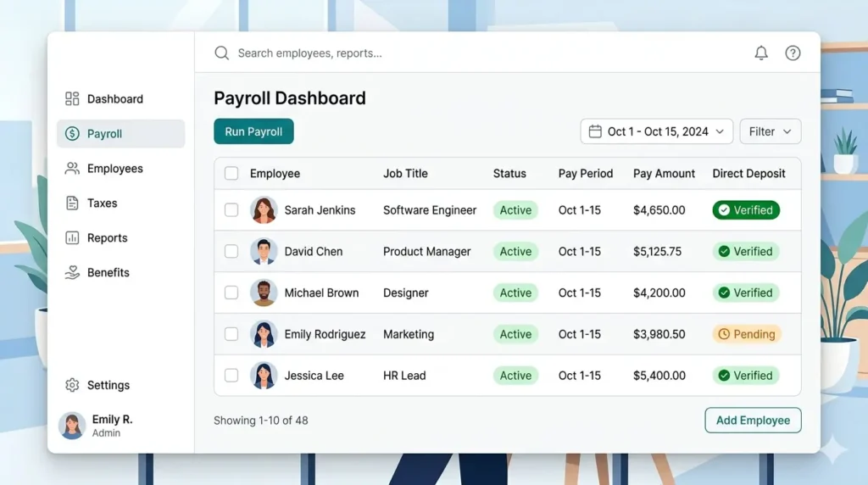Click the name Sarah Jenkins

(320, 209)
